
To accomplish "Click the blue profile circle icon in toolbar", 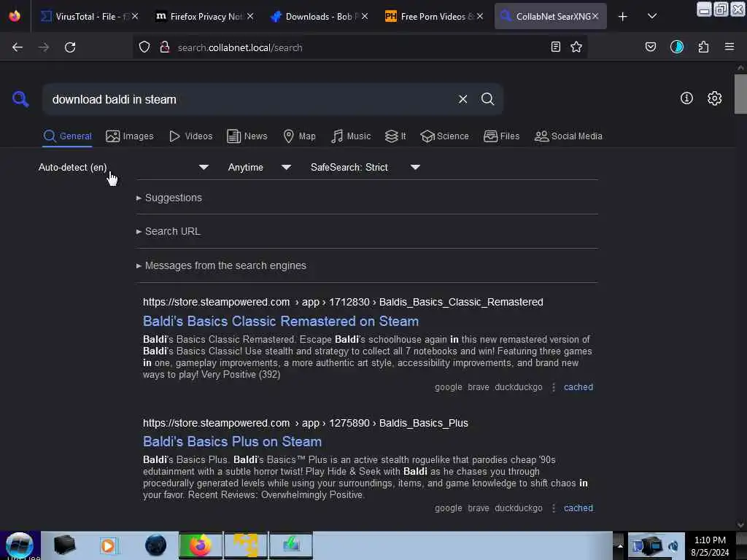I will point(677,47).
